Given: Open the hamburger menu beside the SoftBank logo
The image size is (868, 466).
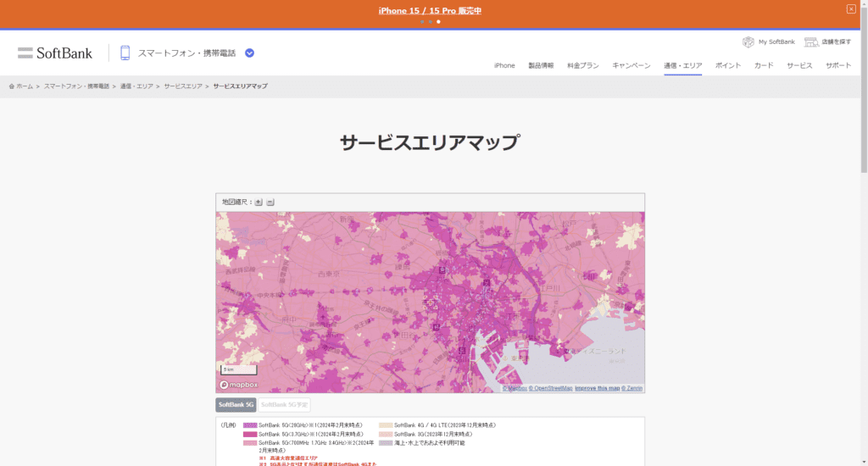Looking at the screenshot, I should pos(25,53).
